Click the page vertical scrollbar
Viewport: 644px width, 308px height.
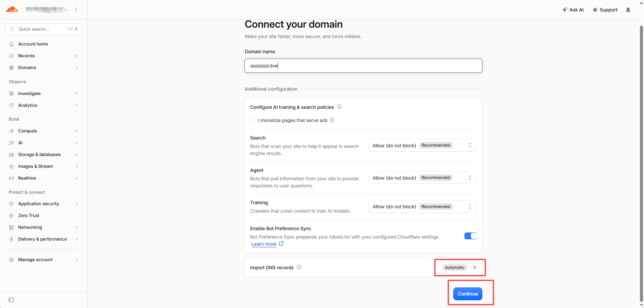click(641, 163)
